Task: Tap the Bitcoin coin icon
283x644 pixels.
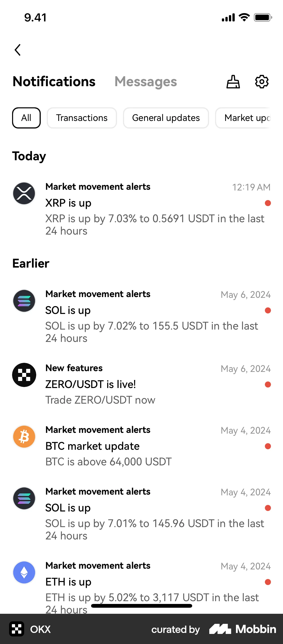Action: coord(24,437)
